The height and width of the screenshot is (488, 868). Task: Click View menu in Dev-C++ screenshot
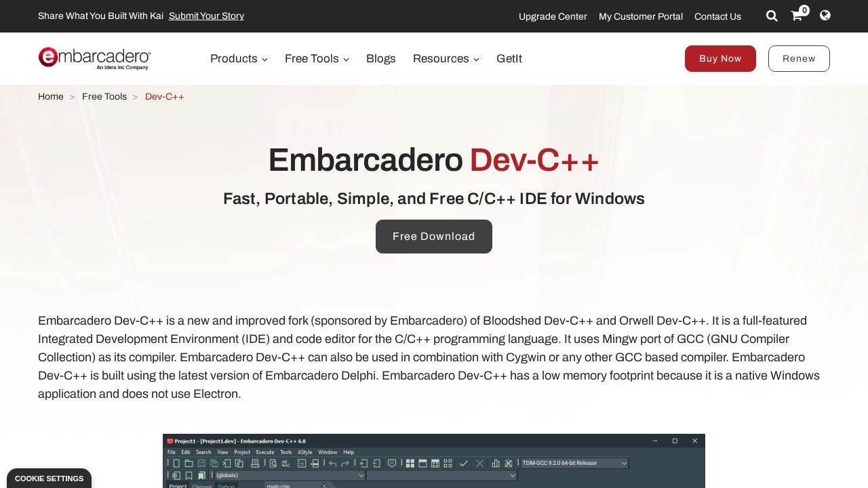(222, 452)
